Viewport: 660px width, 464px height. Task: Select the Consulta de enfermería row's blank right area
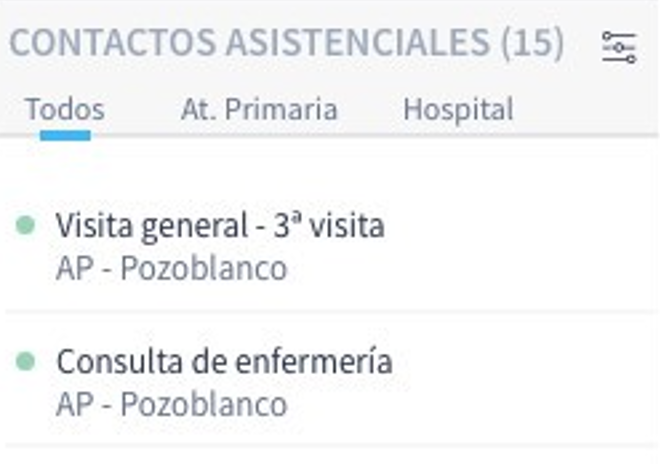click(526, 382)
